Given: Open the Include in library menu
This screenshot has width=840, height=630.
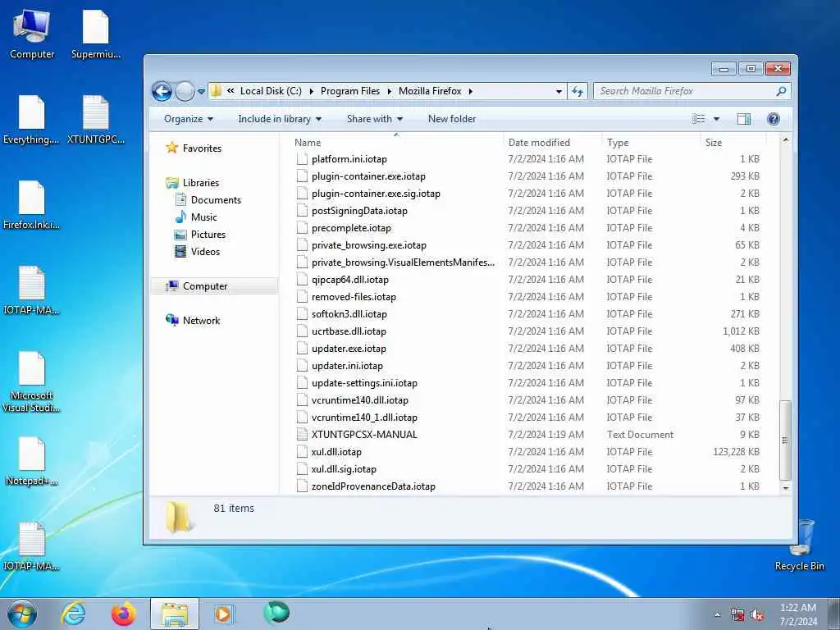Looking at the screenshot, I should [x=280, y=119].
